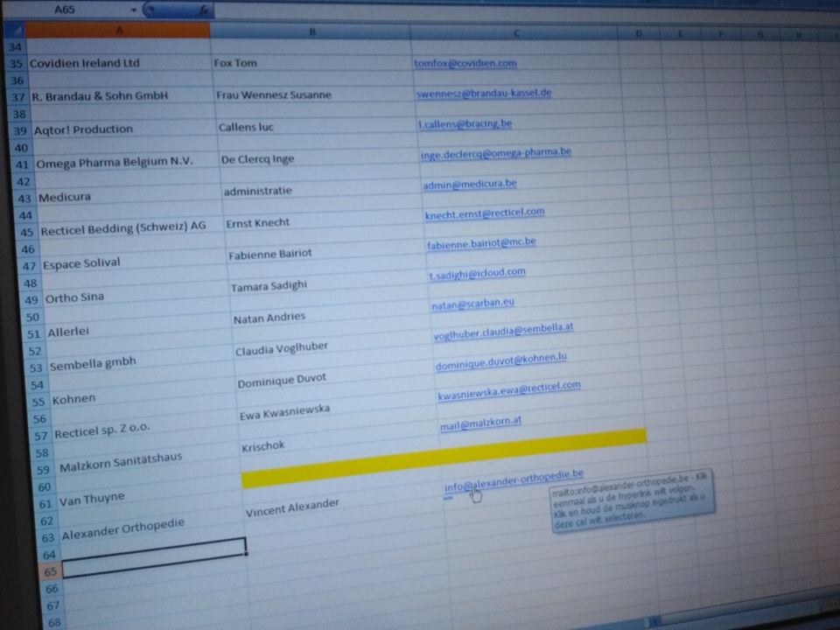Select row 35 header
Screen dimensions: 840x630
(x=16, y=64)
